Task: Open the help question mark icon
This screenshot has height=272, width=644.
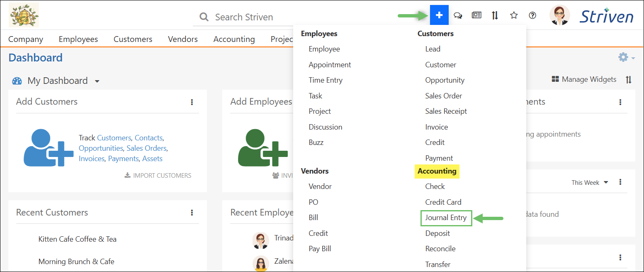Action: pyautogui.click(x=532, y=15)
